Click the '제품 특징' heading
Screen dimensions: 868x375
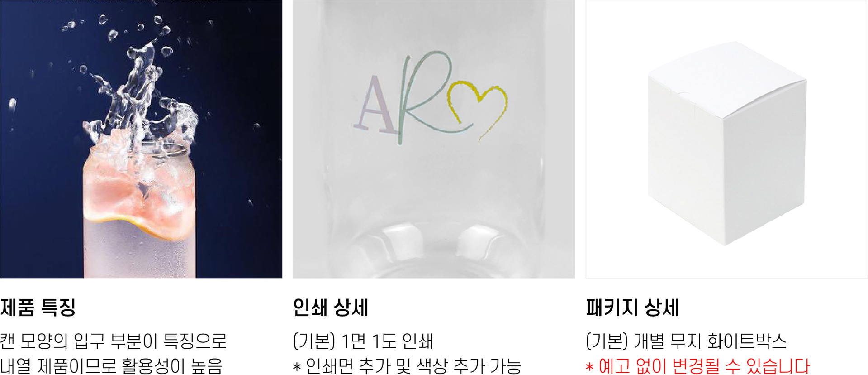pyautogui.click(x=38, y=308)
